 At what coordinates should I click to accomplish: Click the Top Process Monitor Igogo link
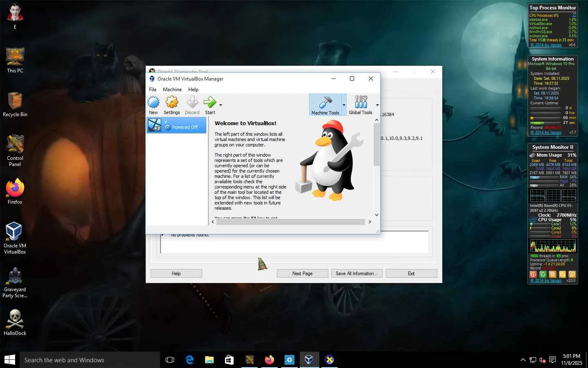(546, 45)
